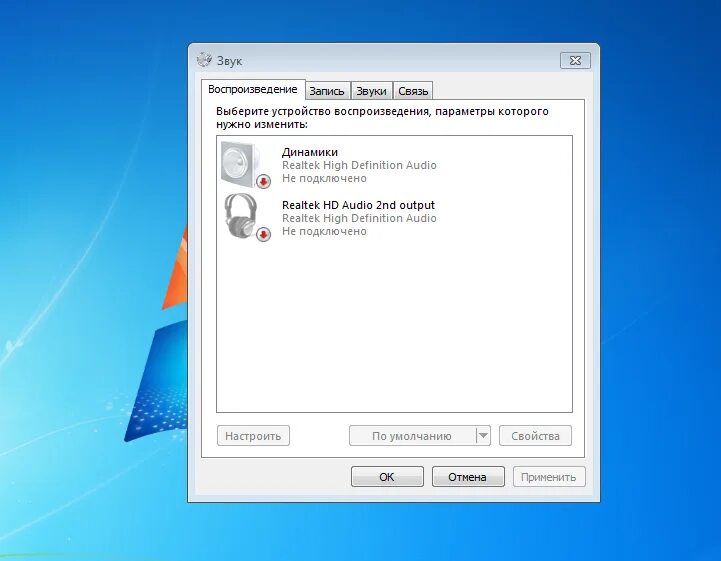Click Не подключено status under Динамики
This screenshot has width=721, height=561.
click(x=324, y=178)
